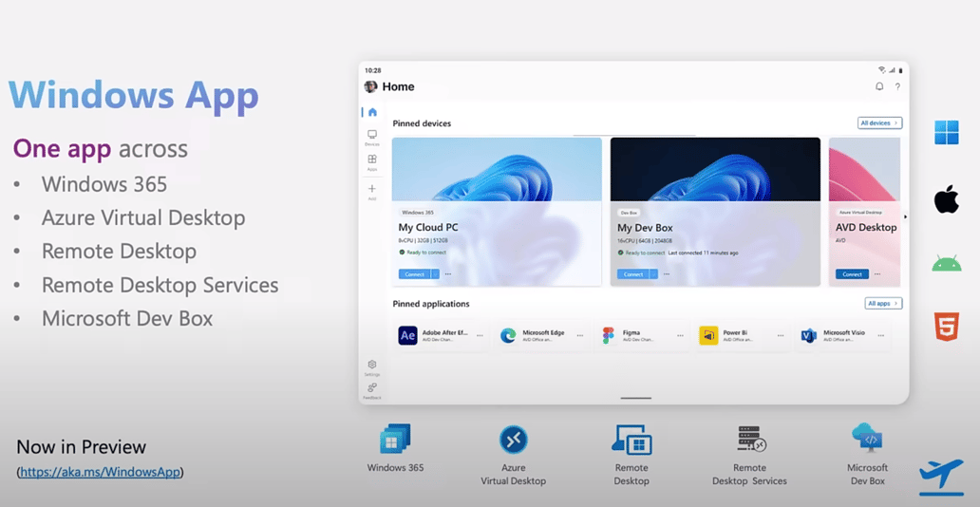Connect to AVD Desktop

coord(852,273)
